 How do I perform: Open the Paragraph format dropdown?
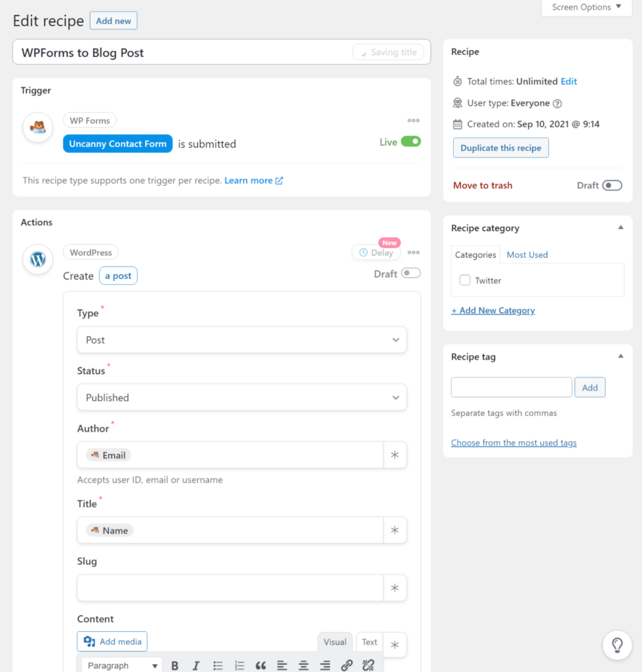(x=122, y=665)
